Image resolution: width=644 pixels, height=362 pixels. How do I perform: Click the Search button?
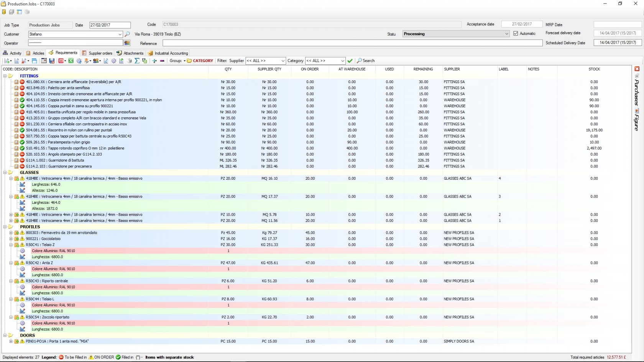[x=366, y=61]
